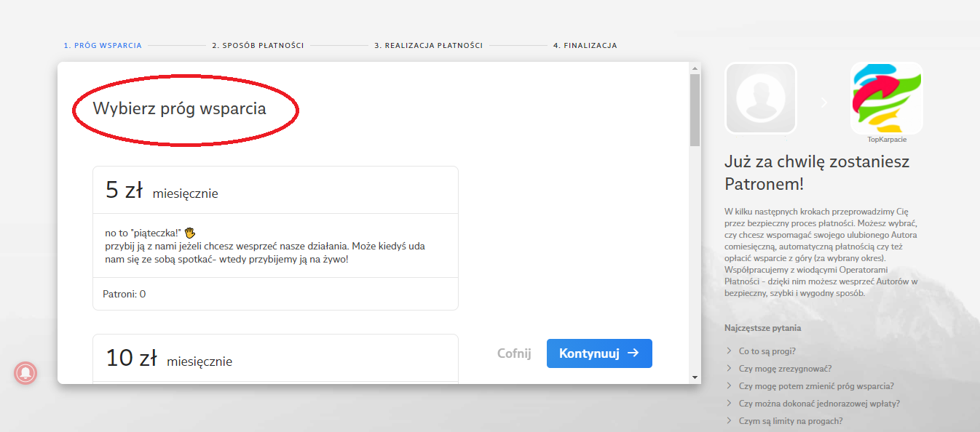Click the grey user avatar placeholder
Image resolution: width=980 pixels, height=432 pixels.
(760, 98)
